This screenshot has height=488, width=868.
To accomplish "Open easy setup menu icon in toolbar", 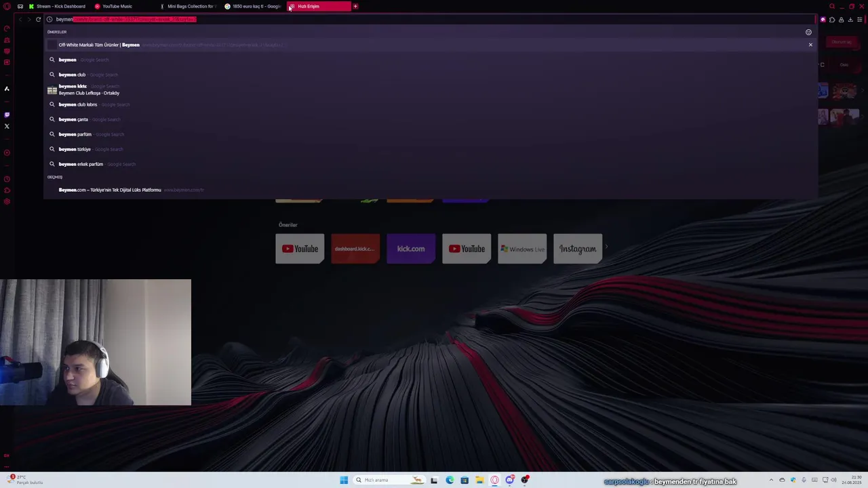I will pyautogui.click(x=859, y=19).
